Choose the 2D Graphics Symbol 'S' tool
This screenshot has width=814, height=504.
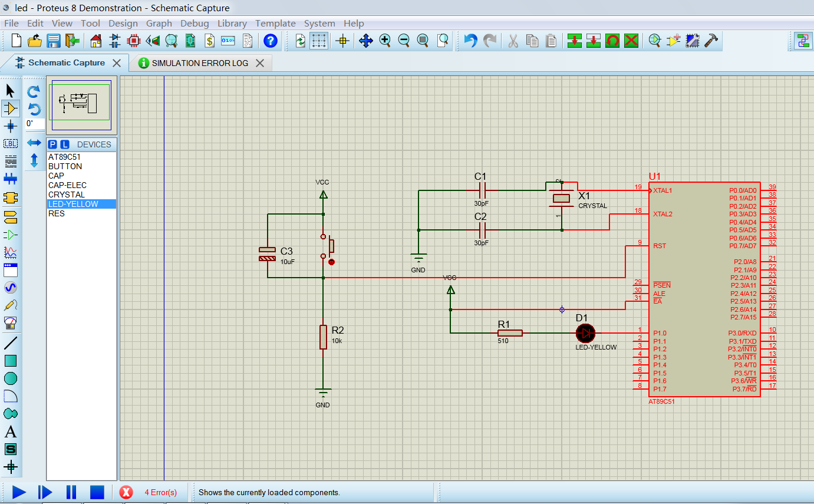pyautogui.click(x=11, y=449)
